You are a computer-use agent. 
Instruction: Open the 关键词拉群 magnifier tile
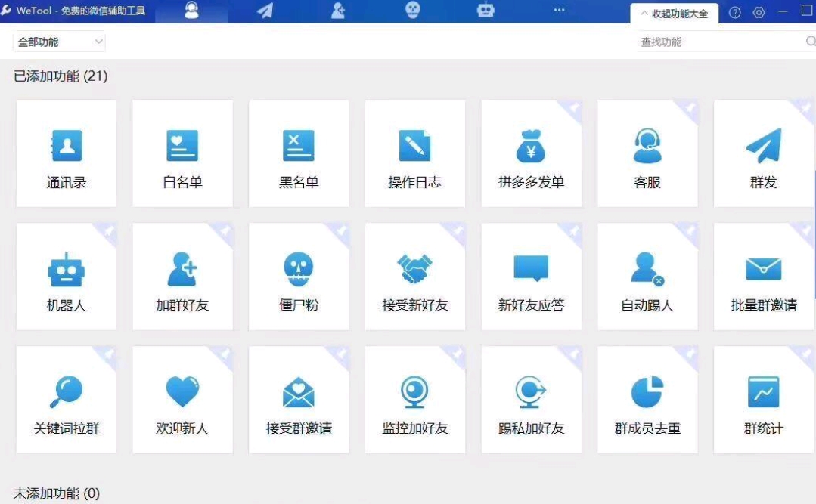[67, 400]
